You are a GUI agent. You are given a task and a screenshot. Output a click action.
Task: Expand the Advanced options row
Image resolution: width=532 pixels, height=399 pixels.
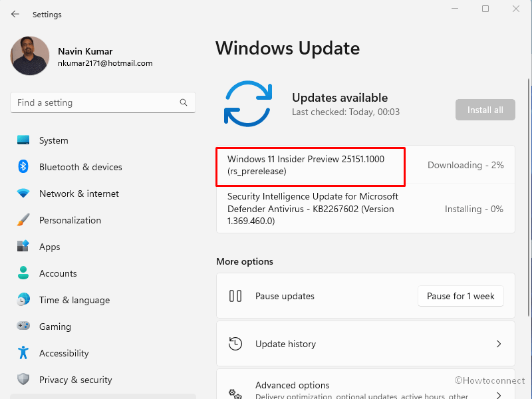click(366, 389)
